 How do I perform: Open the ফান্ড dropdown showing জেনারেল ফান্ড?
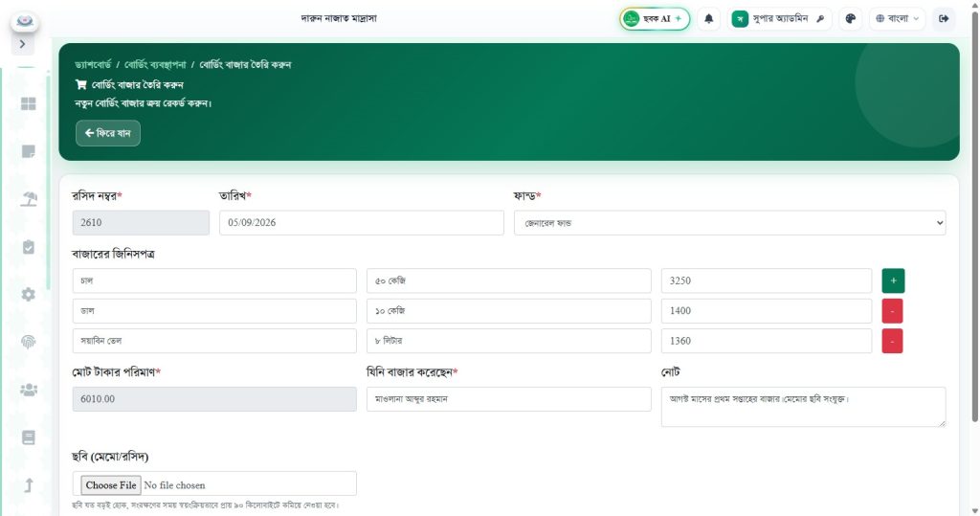pyautogui.click(x=729, y=223)
